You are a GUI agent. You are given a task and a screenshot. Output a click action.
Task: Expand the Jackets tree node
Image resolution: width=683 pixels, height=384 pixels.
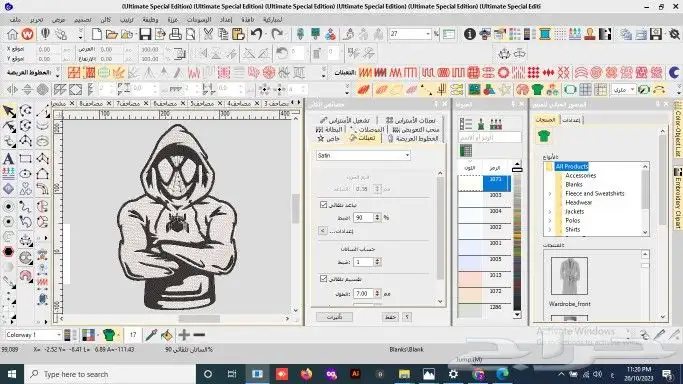click(x=550, y=212)
